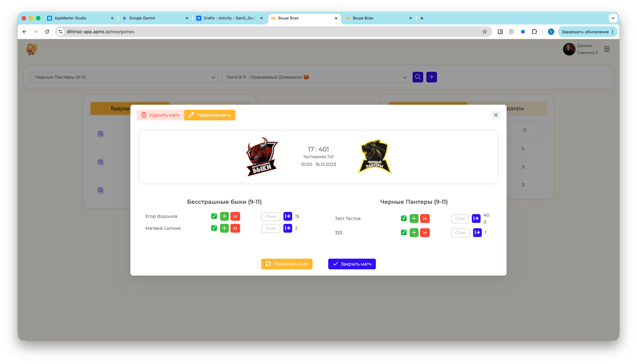Submit points arrow for player 333

(x=477, y=233)
